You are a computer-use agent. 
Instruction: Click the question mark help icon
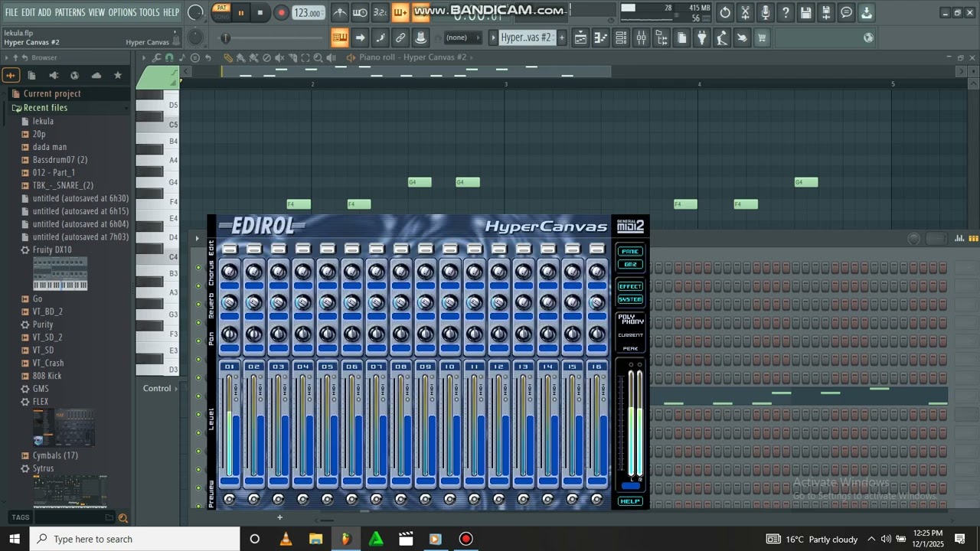786,12
